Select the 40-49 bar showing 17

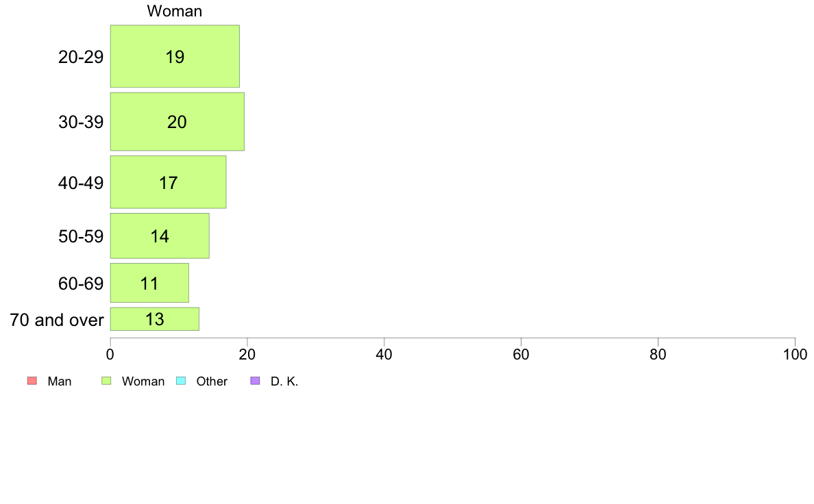168,182
